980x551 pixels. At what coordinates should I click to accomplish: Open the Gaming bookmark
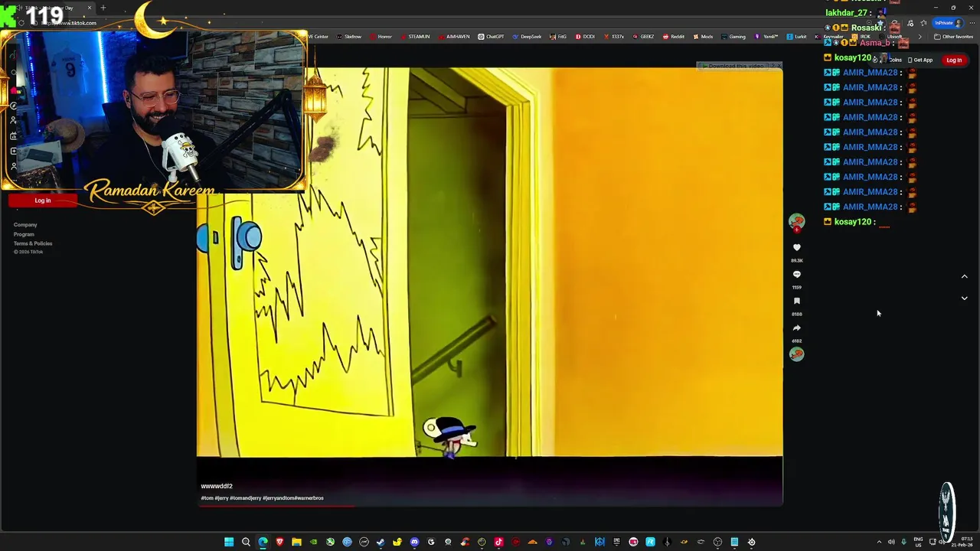pyautogui.click(x=733, y=37)
